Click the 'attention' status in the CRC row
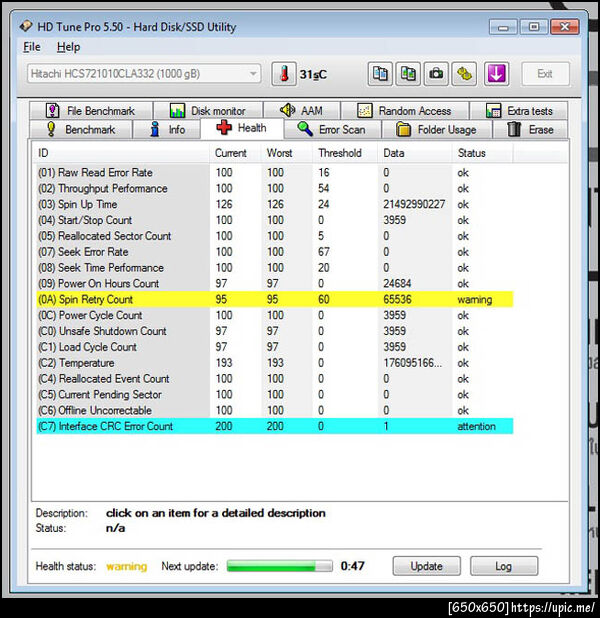This screenshot has width=600, height=618. [476, 426]
